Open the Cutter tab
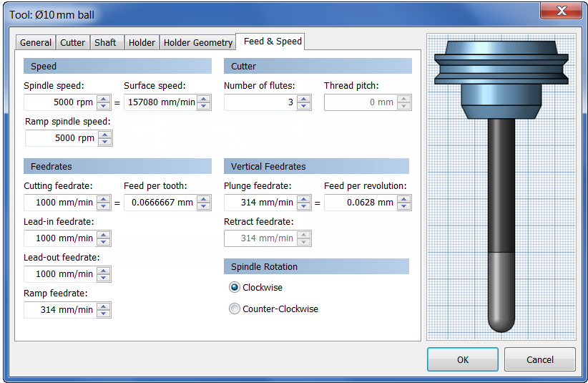The height and width of the screenshot is (383, 588). coord(73,42)
